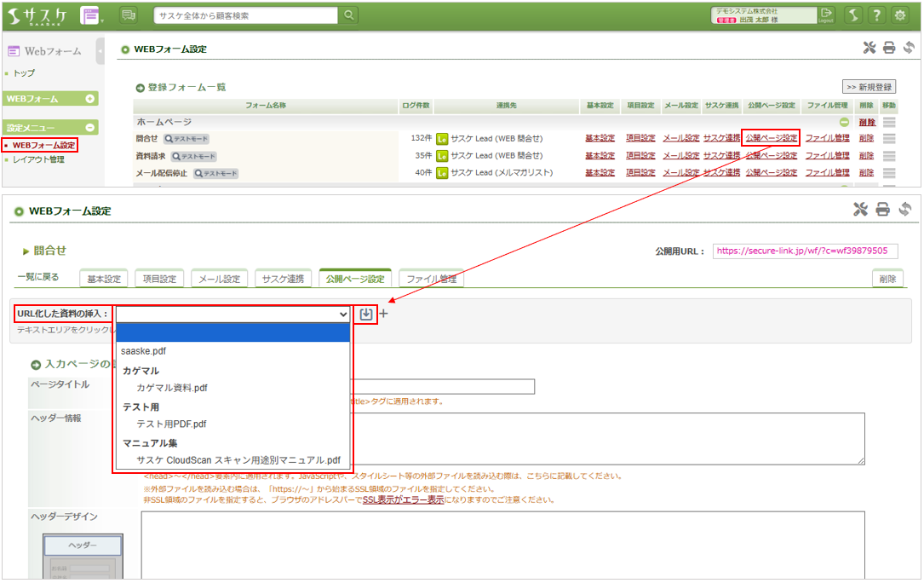Open the URL化した資料の挿入 dropdown
This screenshot has height=583, width=924.
point(232,314)
